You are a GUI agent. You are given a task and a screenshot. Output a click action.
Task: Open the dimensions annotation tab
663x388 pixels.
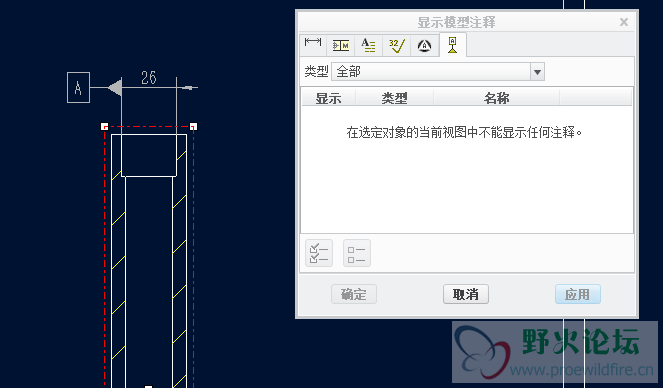click(x=313, y=45)
